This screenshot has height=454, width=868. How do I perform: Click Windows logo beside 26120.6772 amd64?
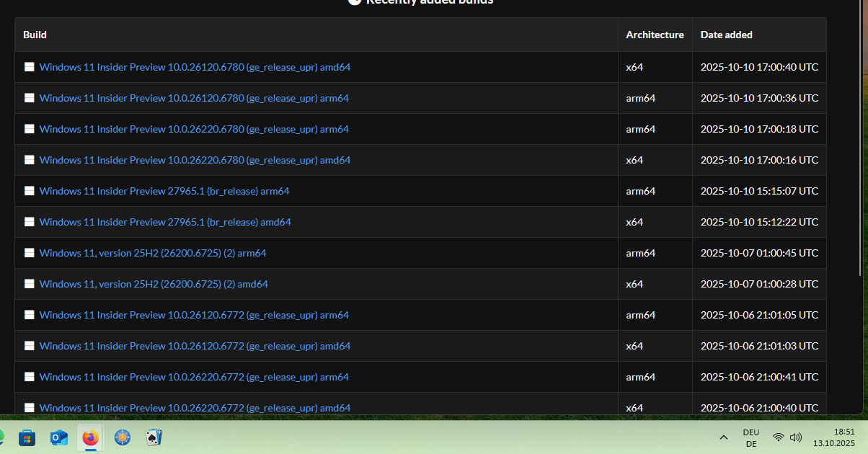(30, 346)
